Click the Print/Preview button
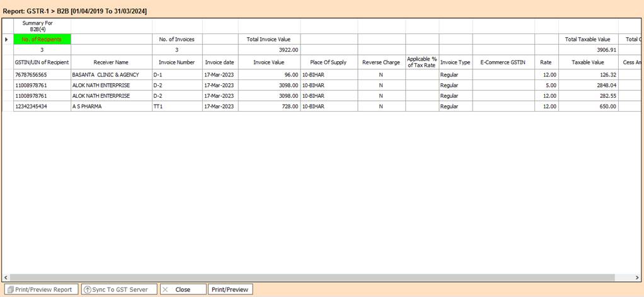644x297 pixels. (x=230, y=289)
